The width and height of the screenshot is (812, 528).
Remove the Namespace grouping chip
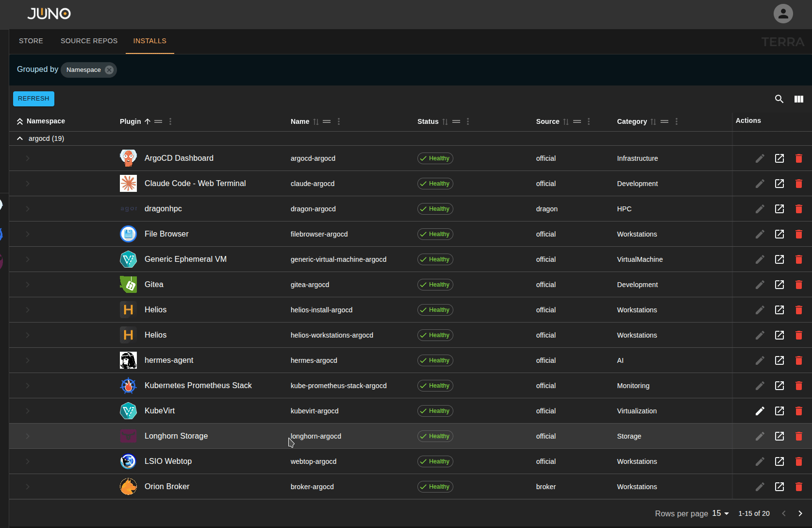point(109,70)
